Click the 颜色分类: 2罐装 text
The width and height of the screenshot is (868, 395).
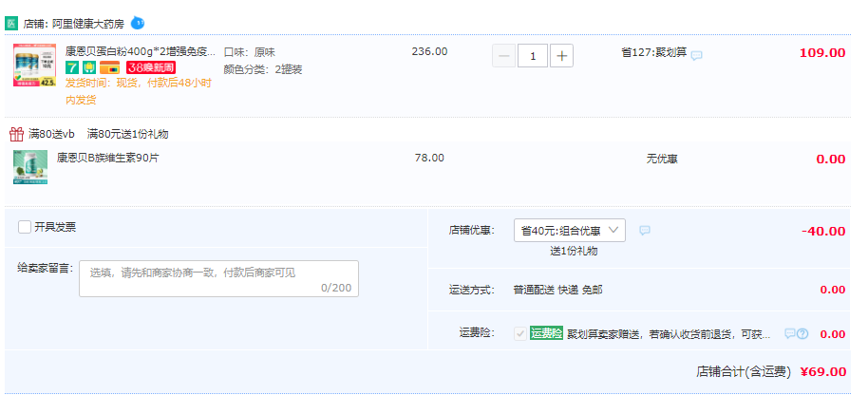click(x=263, y=69)
